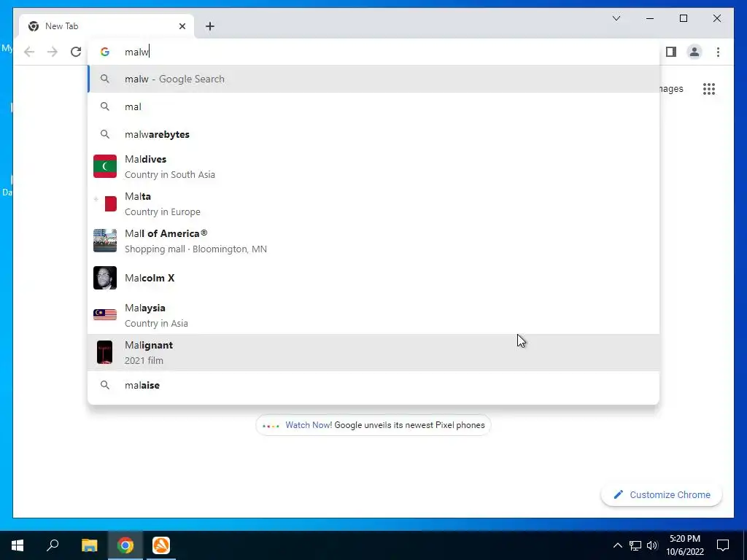
Task: Pick the Malcolm X suggestion
Action: coord(373,278)
